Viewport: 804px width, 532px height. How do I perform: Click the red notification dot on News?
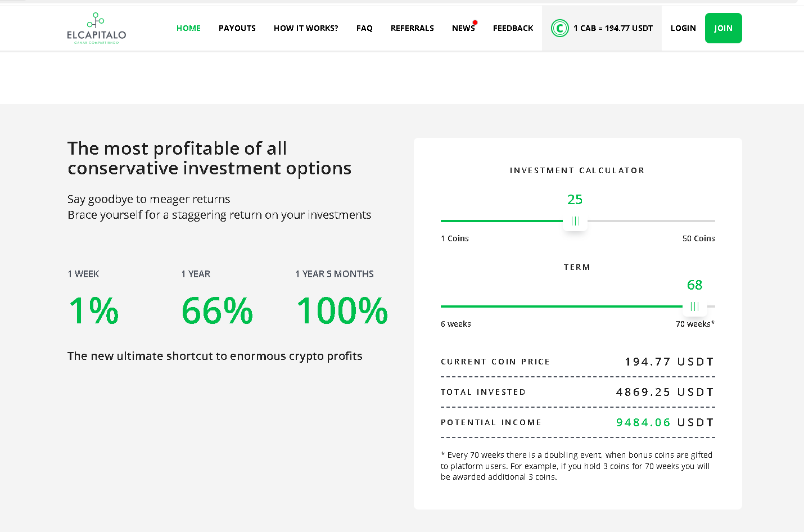pos(475,22)
